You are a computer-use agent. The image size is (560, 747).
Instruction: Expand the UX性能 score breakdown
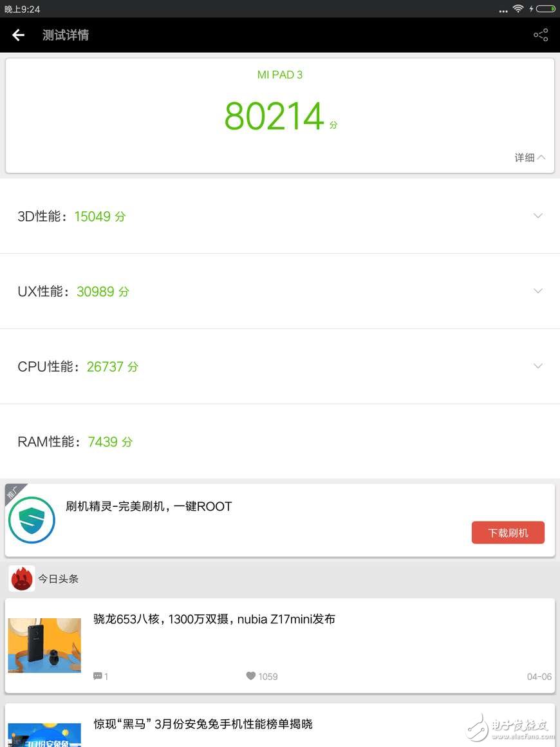538,290
